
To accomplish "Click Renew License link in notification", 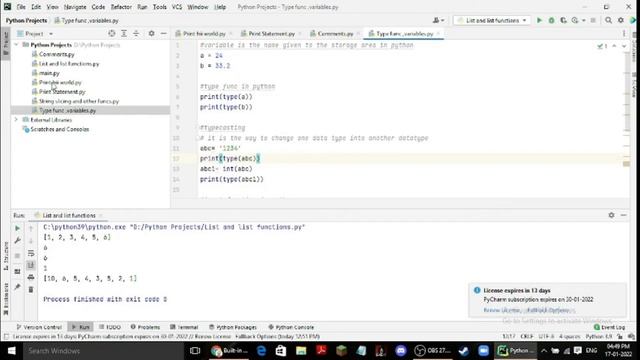I will [502, 310].
